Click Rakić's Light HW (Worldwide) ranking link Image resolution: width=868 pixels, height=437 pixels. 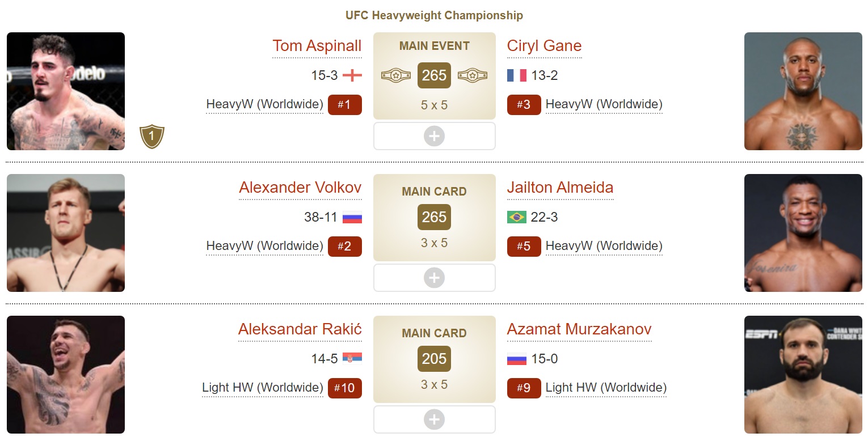click(263, 388)
